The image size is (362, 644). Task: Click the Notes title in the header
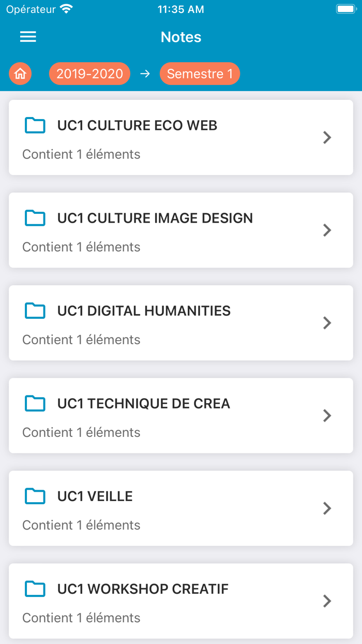pyautogui.click(x=180, y=36)
